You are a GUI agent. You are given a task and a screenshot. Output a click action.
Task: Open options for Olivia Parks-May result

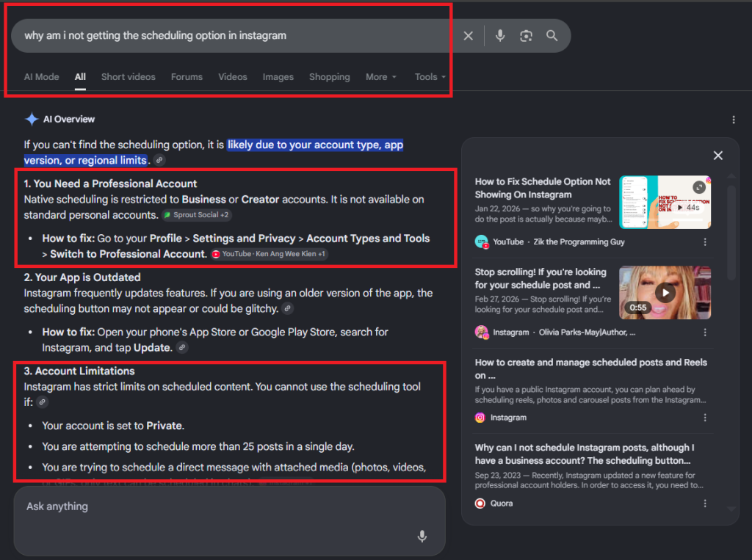[x=705, y=332]
